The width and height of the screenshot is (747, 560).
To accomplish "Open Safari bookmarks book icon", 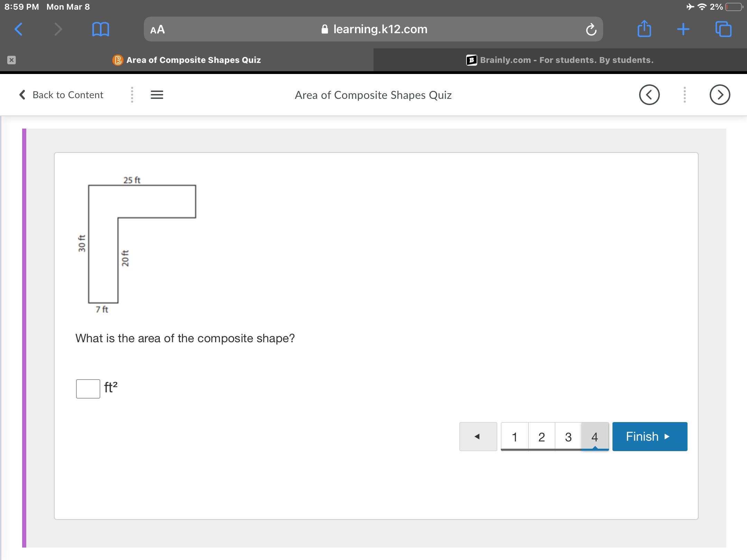I will tap(101, 29).
